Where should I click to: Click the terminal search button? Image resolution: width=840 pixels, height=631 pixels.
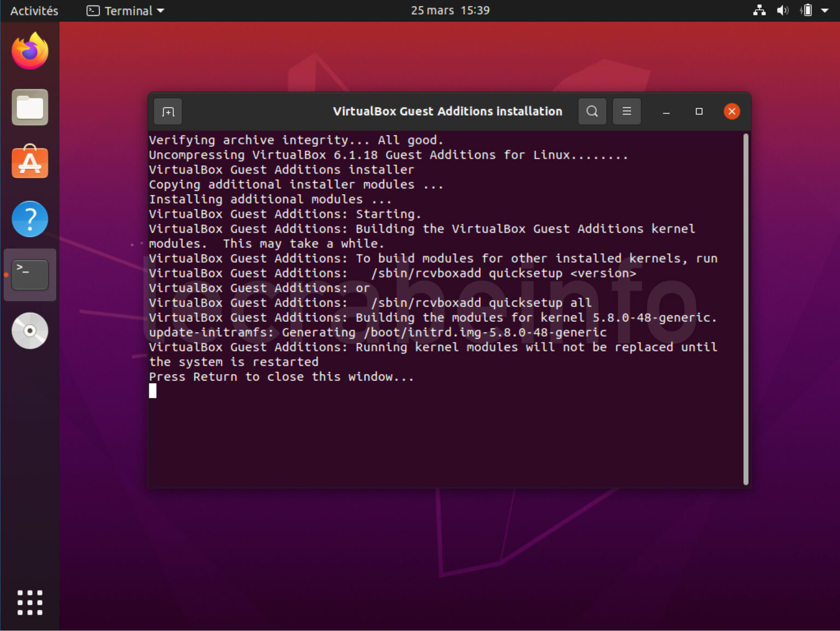[x=592, y=112]
